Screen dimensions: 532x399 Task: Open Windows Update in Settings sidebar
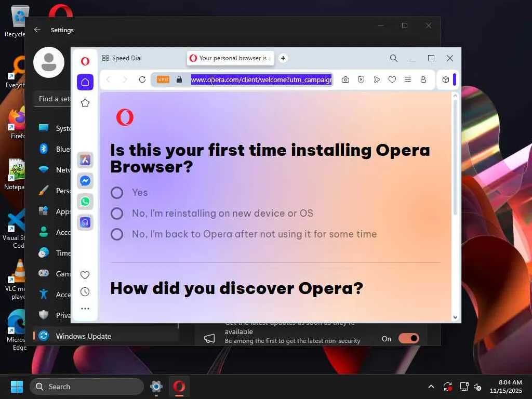107,336
